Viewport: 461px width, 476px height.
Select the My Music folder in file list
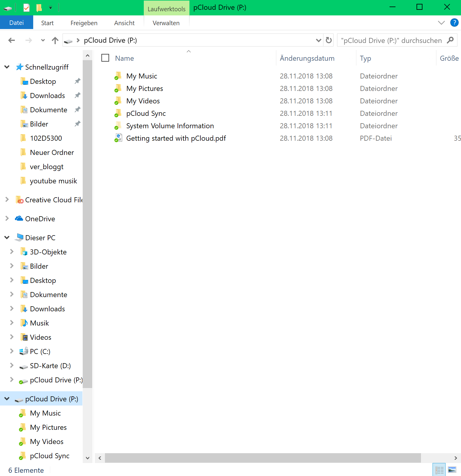[142, 76]
